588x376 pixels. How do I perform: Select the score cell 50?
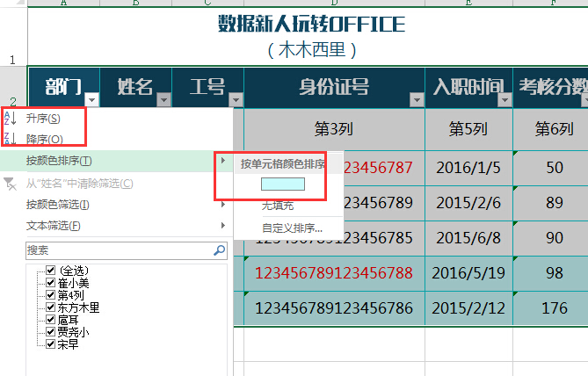point(550,168)
